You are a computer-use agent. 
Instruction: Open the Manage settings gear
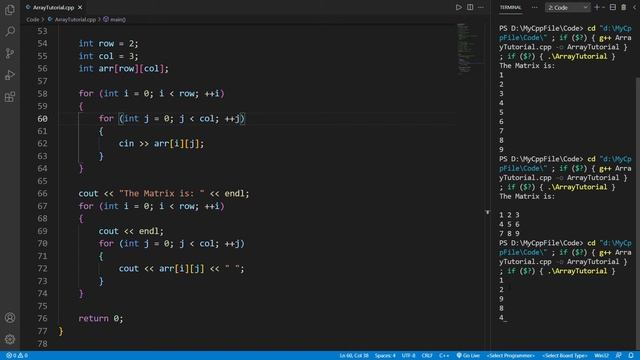pyautogui.click(x=10, y=339)
